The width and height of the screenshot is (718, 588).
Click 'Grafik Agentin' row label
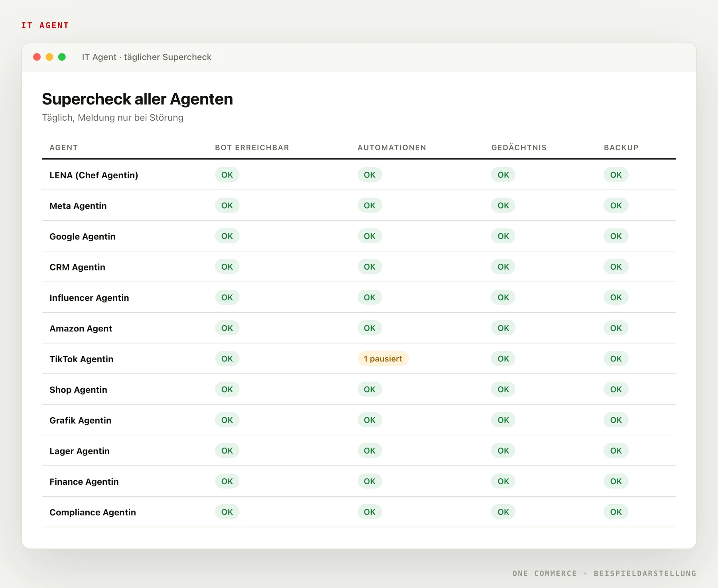tap(81, 420)
